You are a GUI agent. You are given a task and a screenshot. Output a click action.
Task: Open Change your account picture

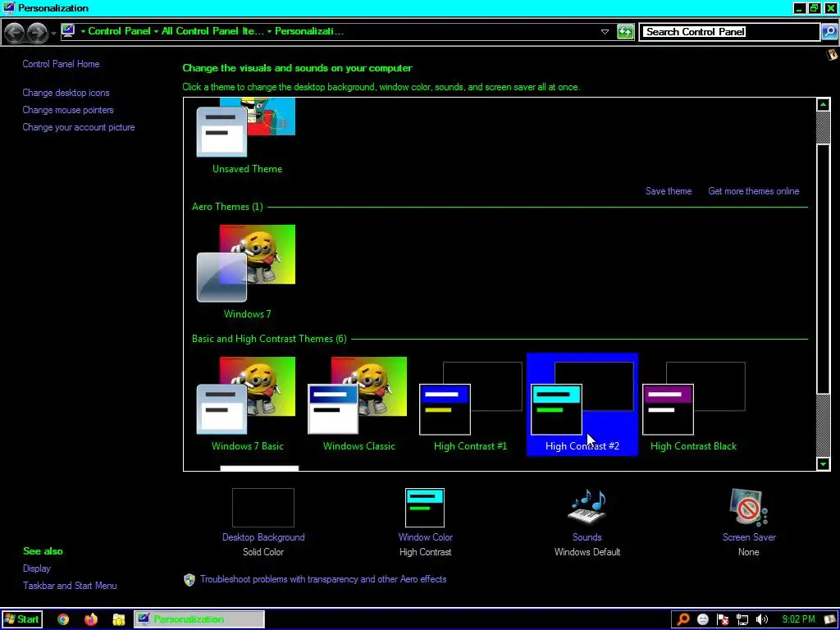[x=79, y=127]
